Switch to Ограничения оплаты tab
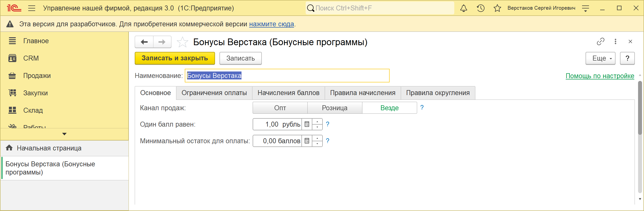Screen dimensions: 644x211 [x=214, y=93]
